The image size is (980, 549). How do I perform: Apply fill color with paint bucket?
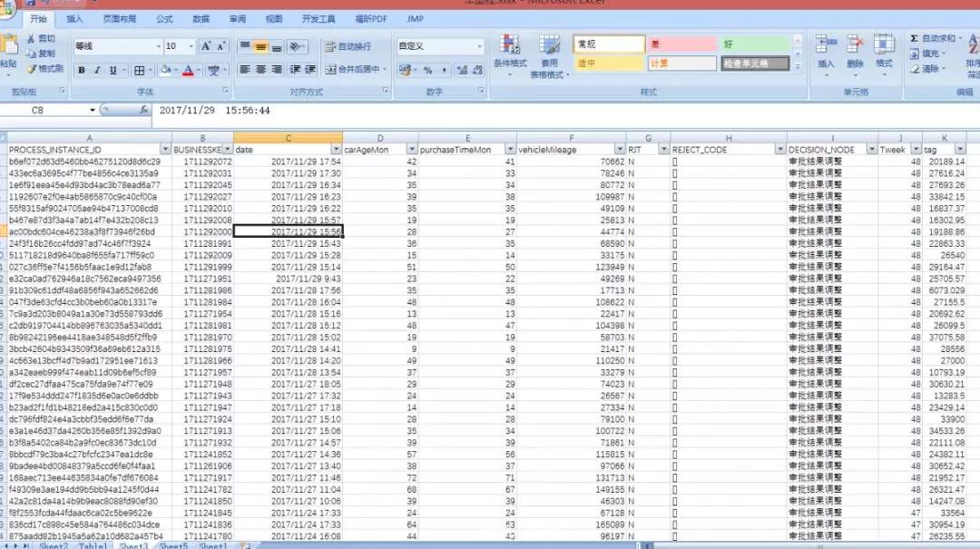click(166, 71)
